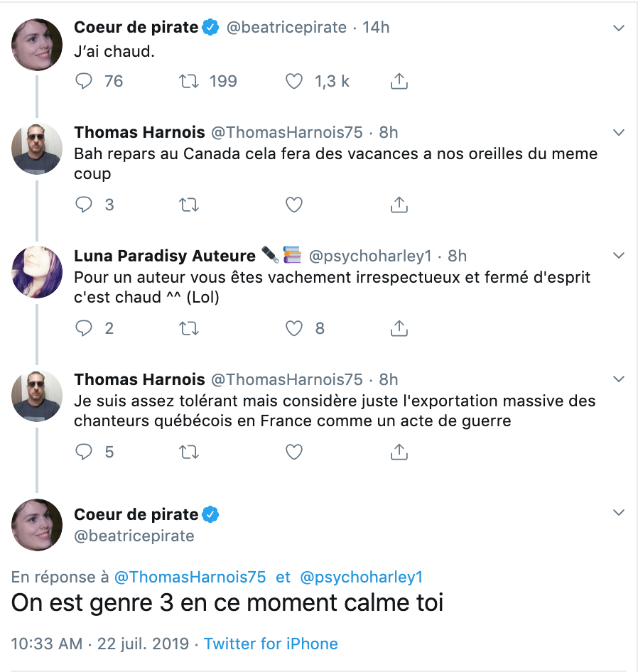The image size is (638, 672).
Task: Open the chevron menu on the "J'ai chaud." tweet
Action: pyautogui.click(x=618, y=28)
